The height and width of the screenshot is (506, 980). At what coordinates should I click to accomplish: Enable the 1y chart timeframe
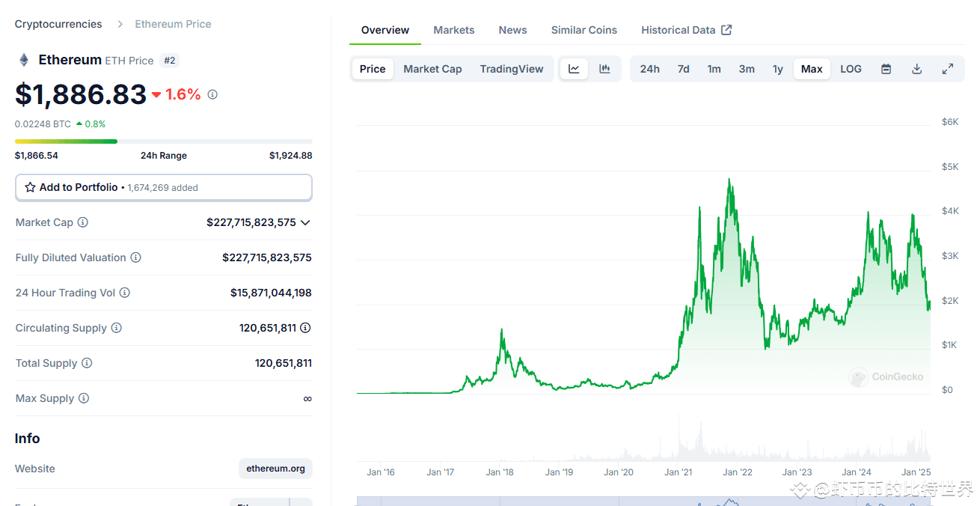(x=777, y=68)
